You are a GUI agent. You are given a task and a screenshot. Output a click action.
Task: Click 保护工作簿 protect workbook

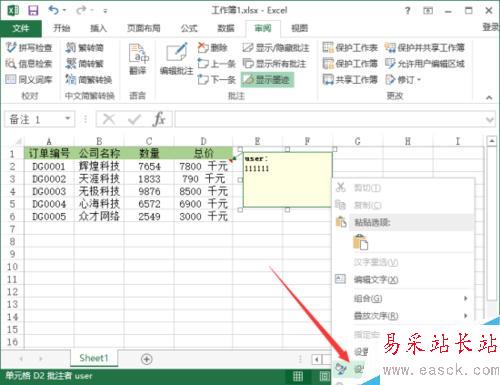tap(350, 63)
